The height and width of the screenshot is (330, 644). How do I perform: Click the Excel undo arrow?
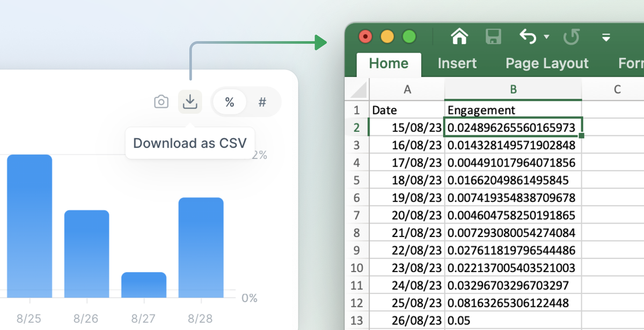528,37
